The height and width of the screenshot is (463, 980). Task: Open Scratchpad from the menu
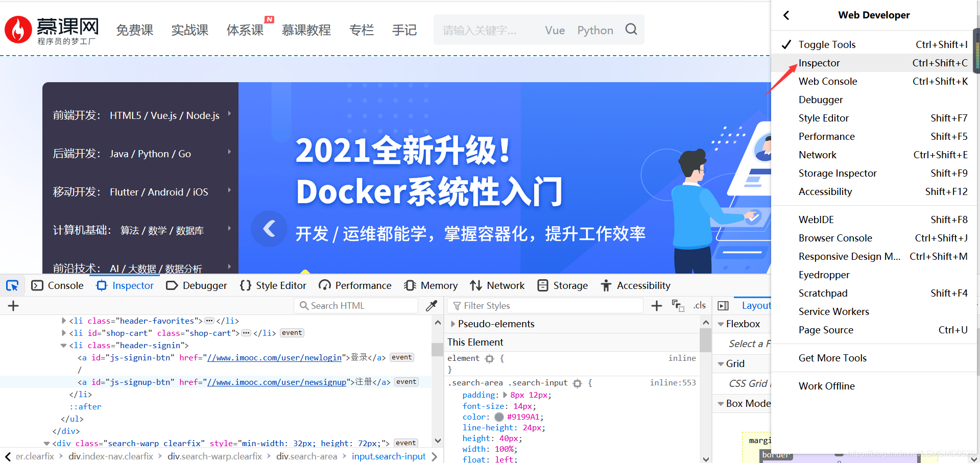click(x=874, y=293)
